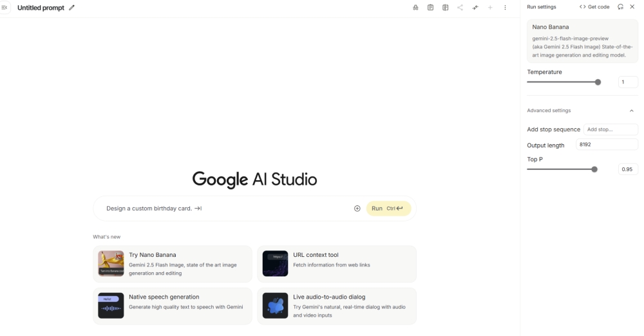Click the share prompt icon
Image resolution: width=644 pixels, height=336 pixels.
[460, 7]
